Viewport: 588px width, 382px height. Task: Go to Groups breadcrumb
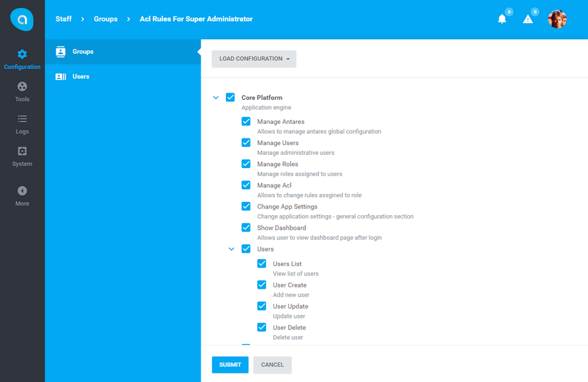pos(106,19)
